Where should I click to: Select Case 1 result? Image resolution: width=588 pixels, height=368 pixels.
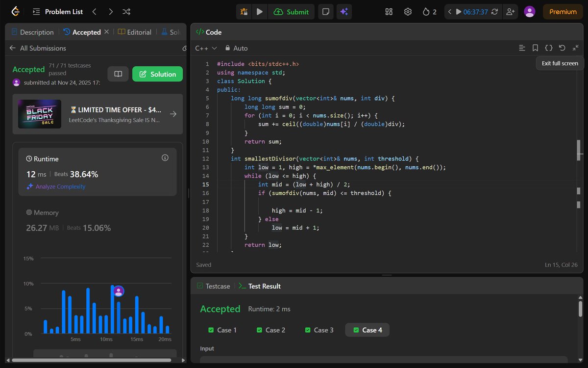(x=222, y=330)
